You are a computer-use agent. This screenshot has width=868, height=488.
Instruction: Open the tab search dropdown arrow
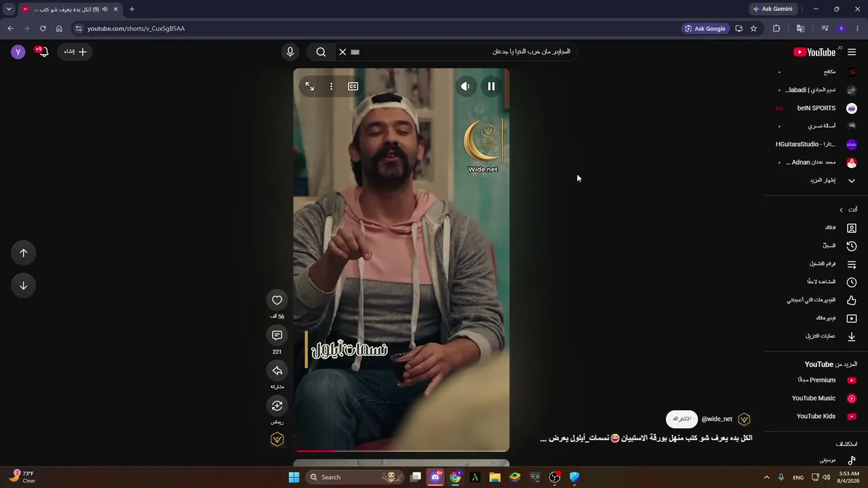point(9,9)
